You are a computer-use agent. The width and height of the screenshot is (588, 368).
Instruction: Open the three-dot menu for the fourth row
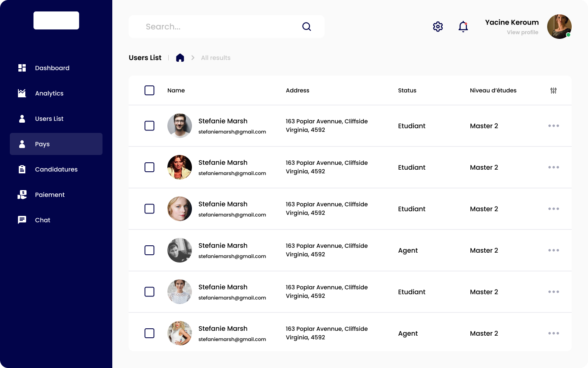tap(554, 250)
